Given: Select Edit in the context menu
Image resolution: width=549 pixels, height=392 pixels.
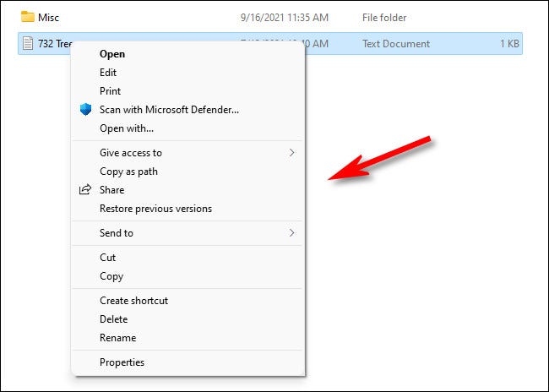Looking at the screenshot, I should click(x=108, y=73).
